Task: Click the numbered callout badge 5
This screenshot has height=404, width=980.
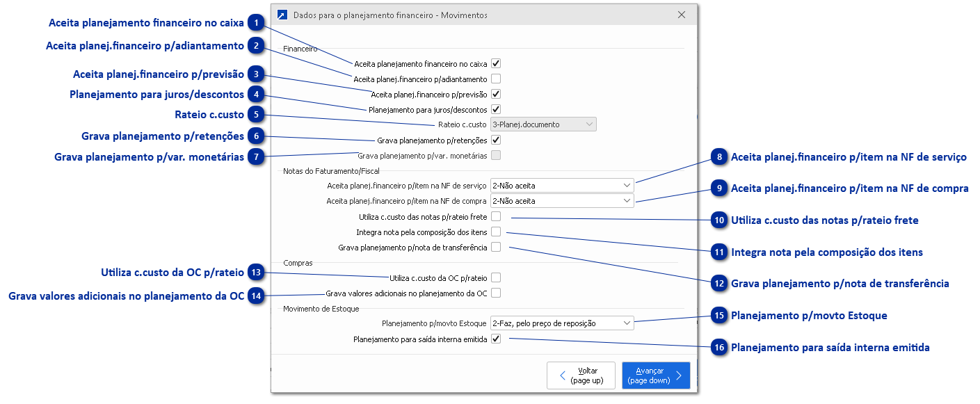Action: [257, 115]
